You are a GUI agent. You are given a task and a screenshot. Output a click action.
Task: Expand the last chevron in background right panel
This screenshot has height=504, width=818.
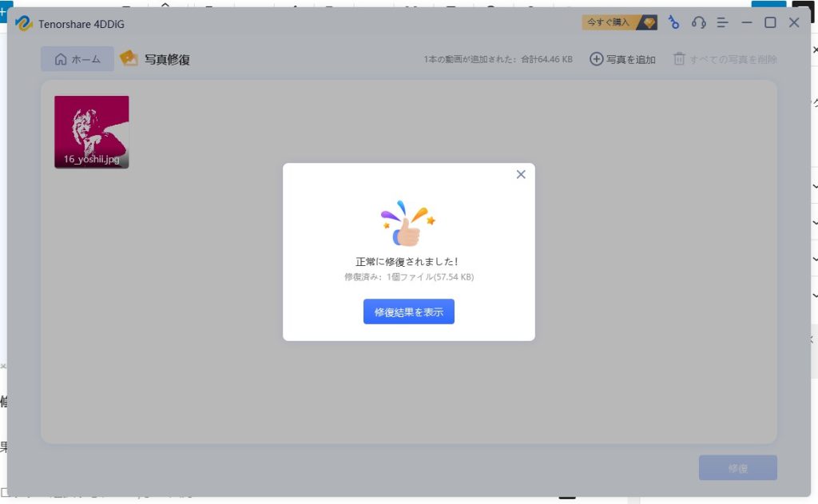click(814, 296)
